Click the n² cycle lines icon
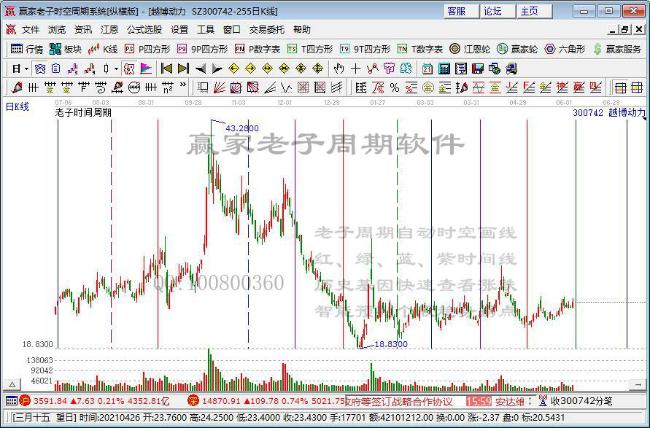The height and width of the screenshot is (428, 650). 167,88
